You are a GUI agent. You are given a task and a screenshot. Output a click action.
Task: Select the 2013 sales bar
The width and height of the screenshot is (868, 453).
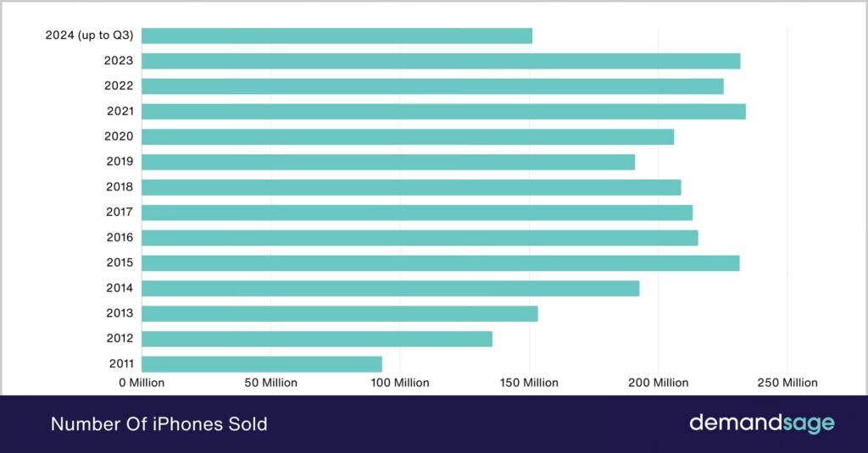[x=340, y=314]
